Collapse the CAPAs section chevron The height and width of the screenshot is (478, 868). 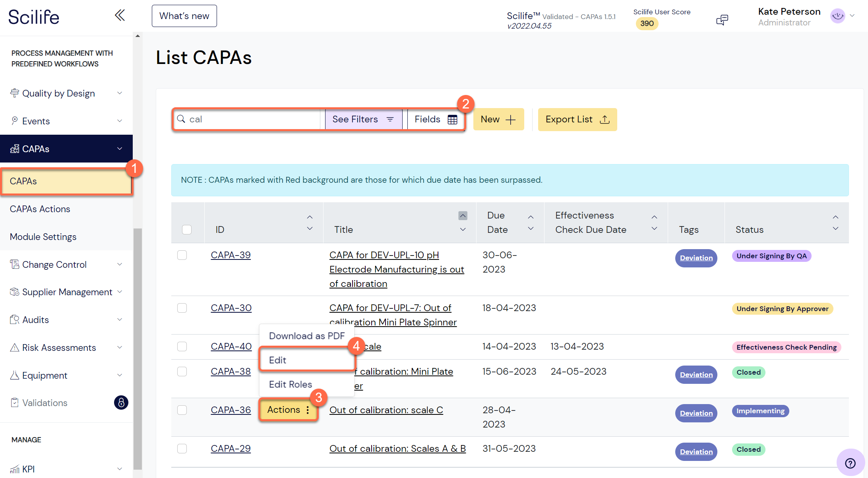120,149
